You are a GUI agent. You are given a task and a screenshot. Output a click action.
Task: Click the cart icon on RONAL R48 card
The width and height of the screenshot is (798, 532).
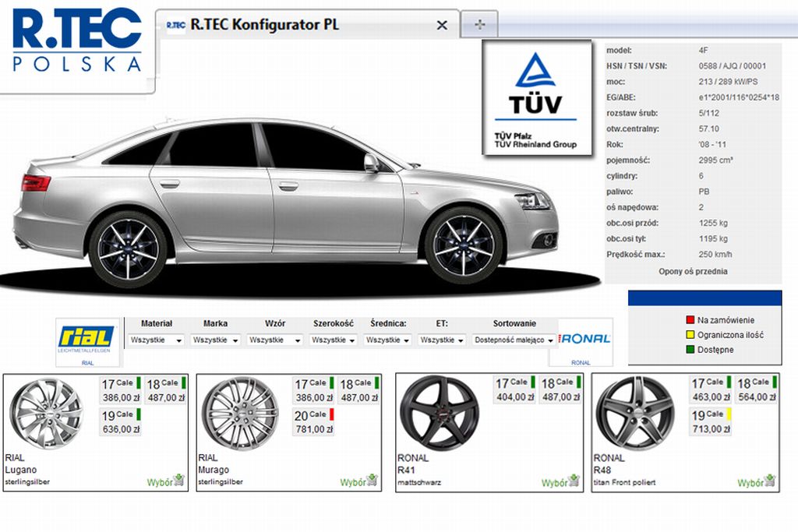point(769,480)
